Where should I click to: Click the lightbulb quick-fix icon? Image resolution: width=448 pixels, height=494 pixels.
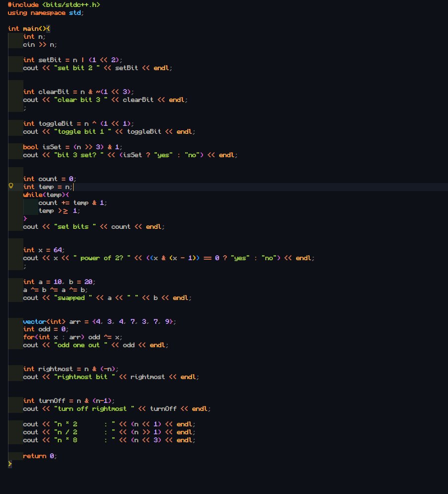click(11, 186)
